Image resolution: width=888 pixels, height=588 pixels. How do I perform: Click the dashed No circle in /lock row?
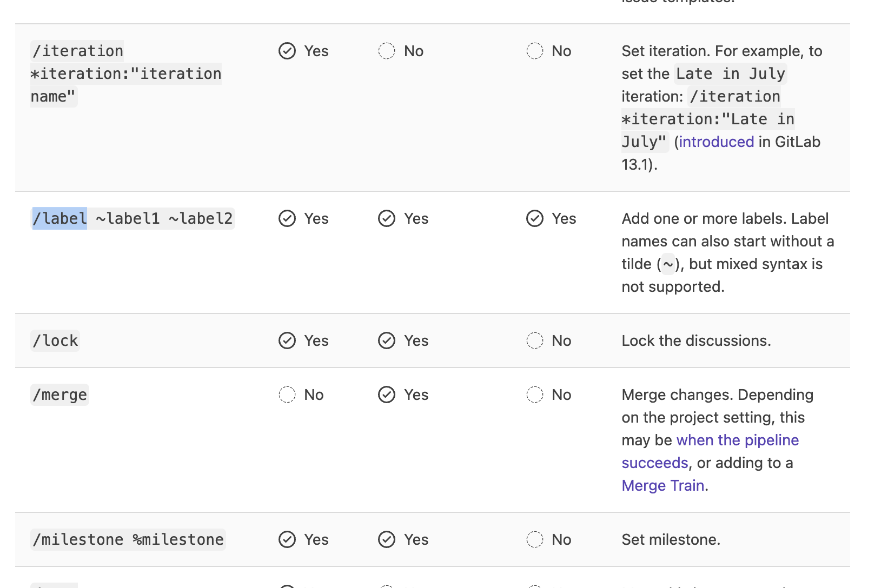click(x=535, y=340)
